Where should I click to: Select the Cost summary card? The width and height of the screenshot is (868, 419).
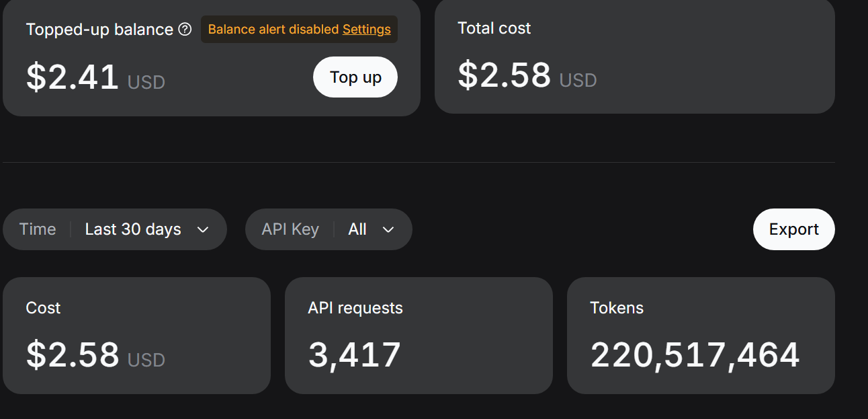pyautogui.click(x=136, y=336)
